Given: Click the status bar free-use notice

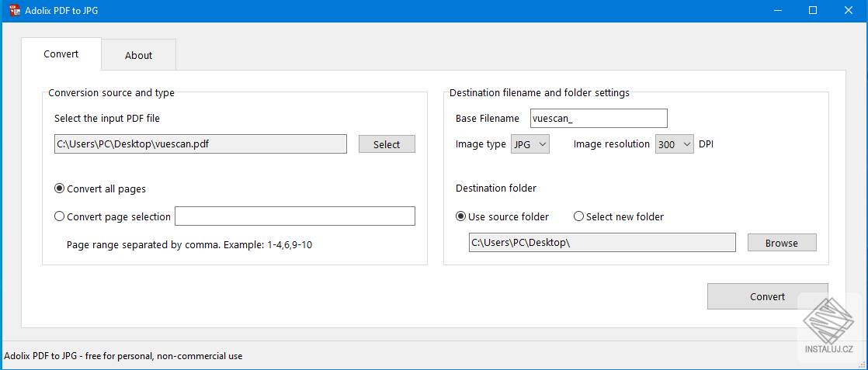Looking at the screenshot, I should pyautogui.click(x=123, y=356).
